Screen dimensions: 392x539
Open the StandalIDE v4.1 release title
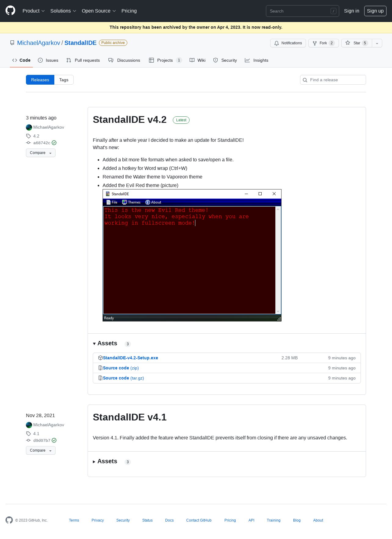tap(130, 417)
